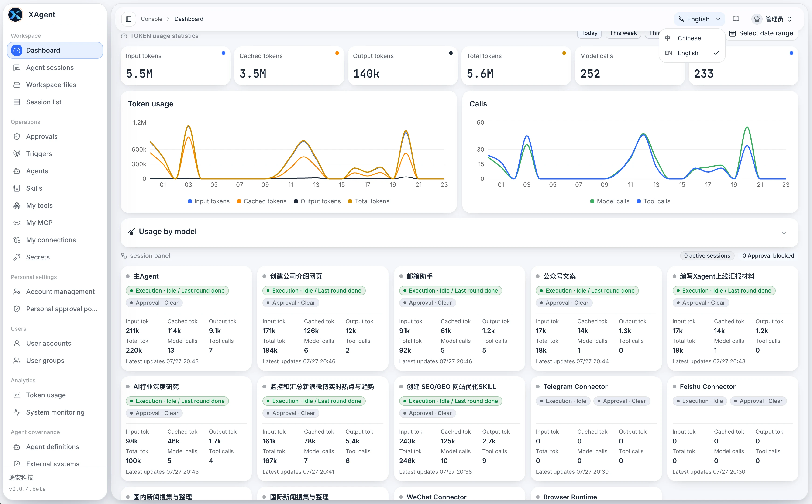Open the English language dropdown
This screenshot has height=504, width=812.
[x=699, y=19]
